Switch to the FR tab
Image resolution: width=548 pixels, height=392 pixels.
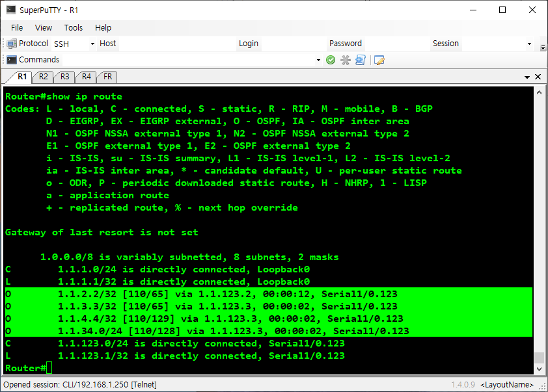107,77
